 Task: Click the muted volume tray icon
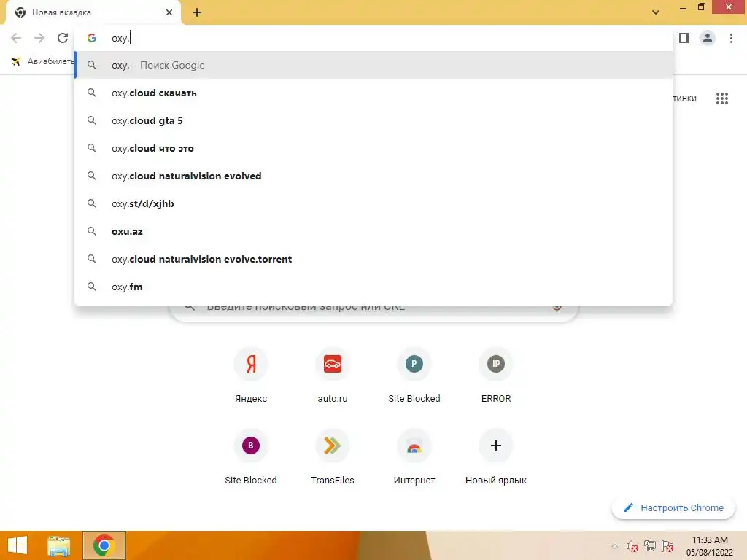632,546
